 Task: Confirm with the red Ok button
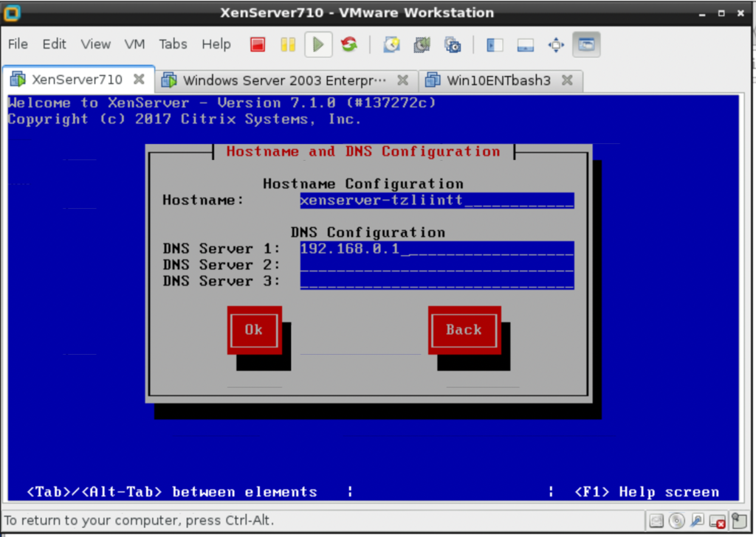[x=254, y=330]
